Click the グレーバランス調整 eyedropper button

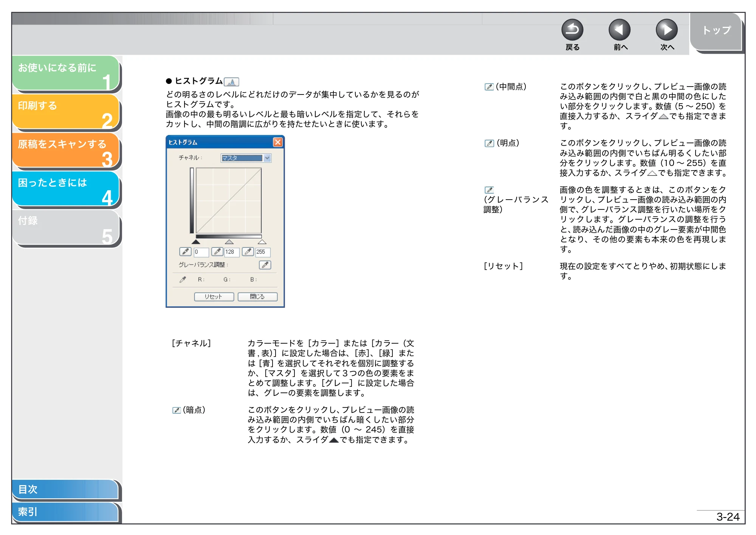pos(265,265)
